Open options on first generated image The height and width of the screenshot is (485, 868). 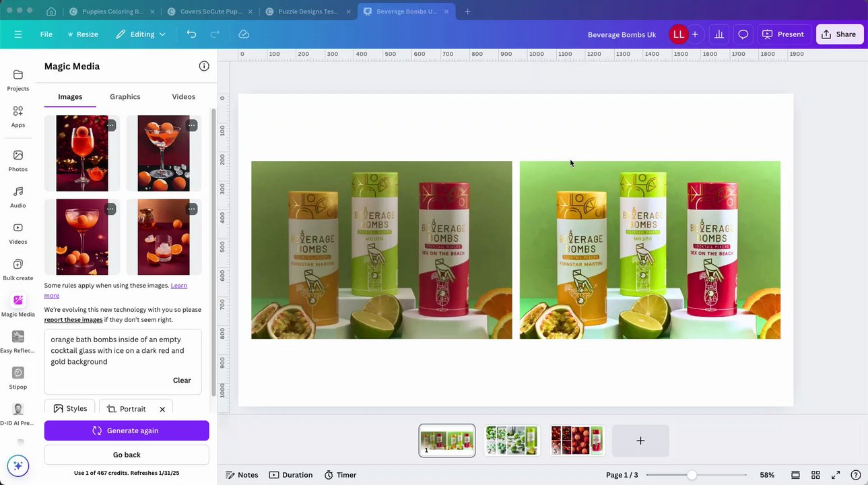(x=110, y=125)
